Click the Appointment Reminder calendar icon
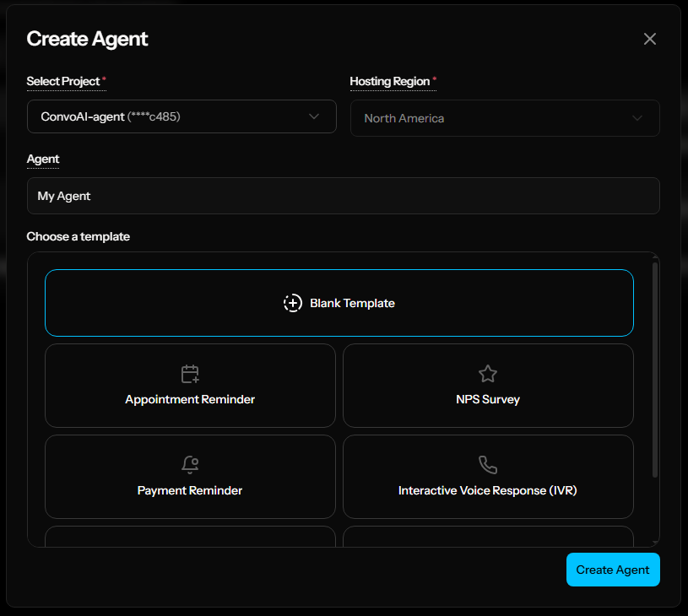688x616 pixels. [190, 374]
